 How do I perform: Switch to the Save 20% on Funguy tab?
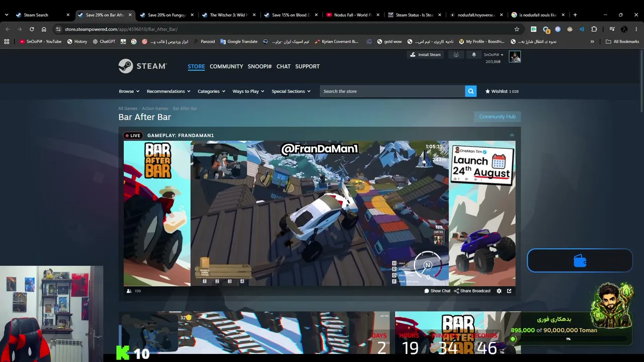pyautogui.click(x=166, y=15)
